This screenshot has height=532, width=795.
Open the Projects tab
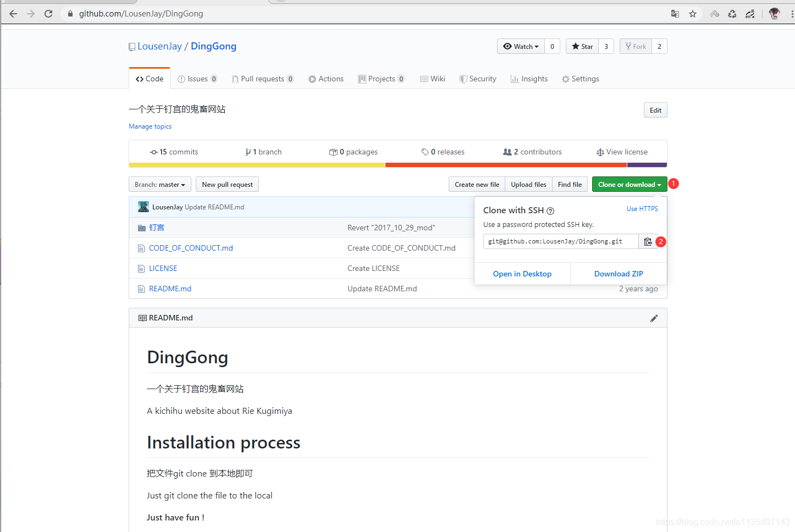[x=382, y=79]
